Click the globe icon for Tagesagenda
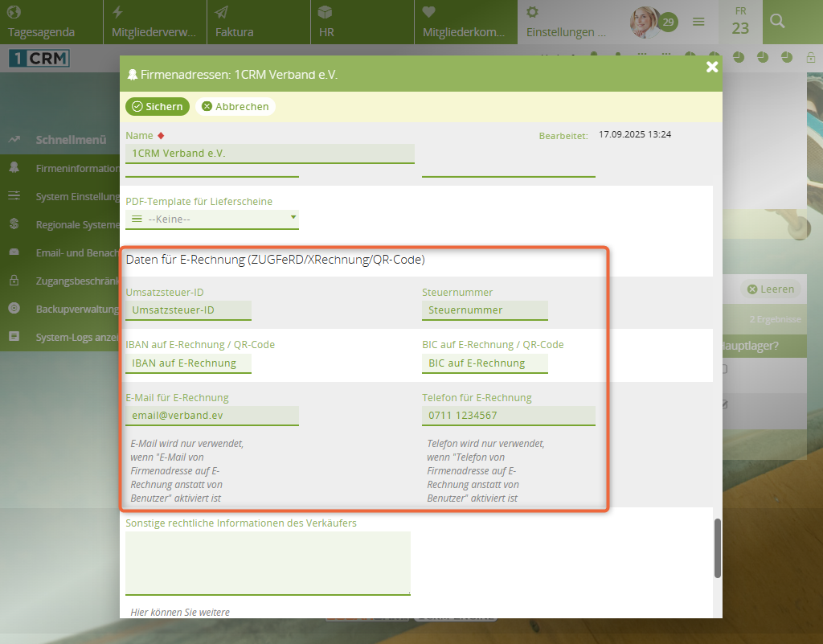Image resolution: width=823 pixels, height=644 pixels. 14,12
